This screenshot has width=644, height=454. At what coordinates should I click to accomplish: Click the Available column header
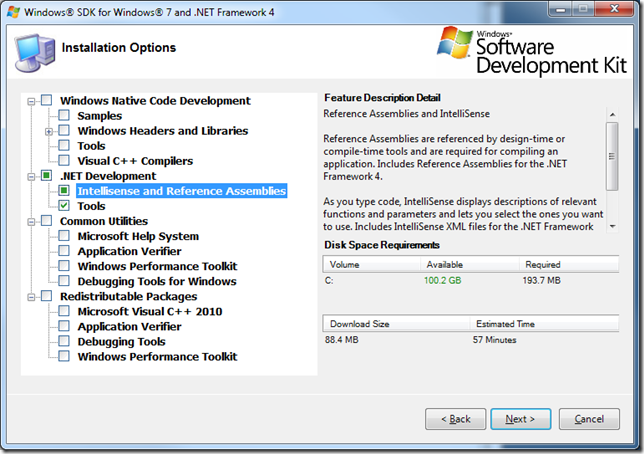coord(469,264)
